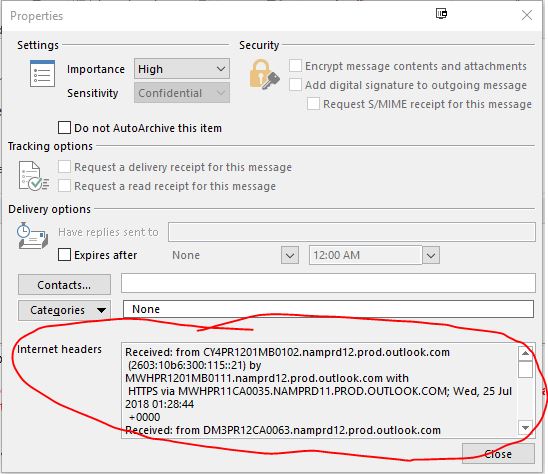Click the Contacts... button
548x474 pixels.
[64, 285]
